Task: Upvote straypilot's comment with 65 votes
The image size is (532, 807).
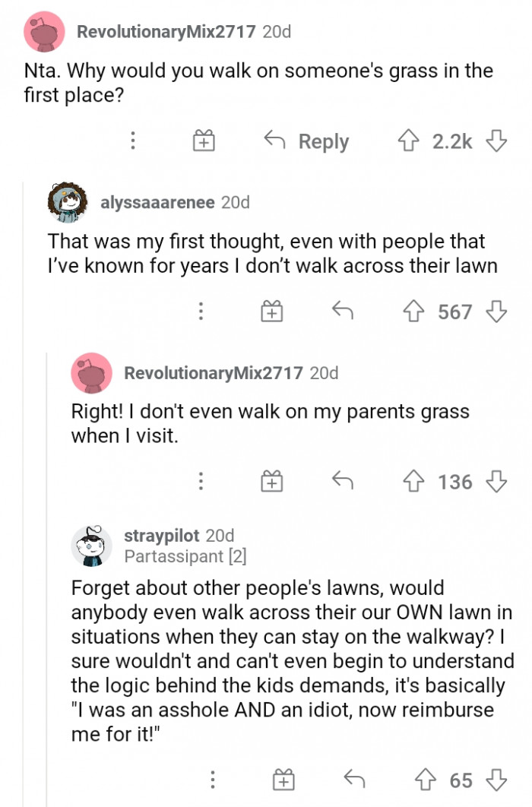Action: (x=427, y=780)
